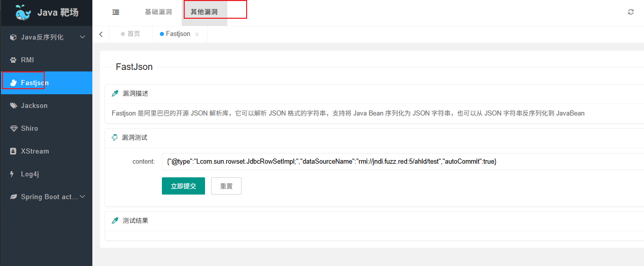Click the refresh icon at top right
This screenshot has height=266, width=644.
(x=631, y=12)
